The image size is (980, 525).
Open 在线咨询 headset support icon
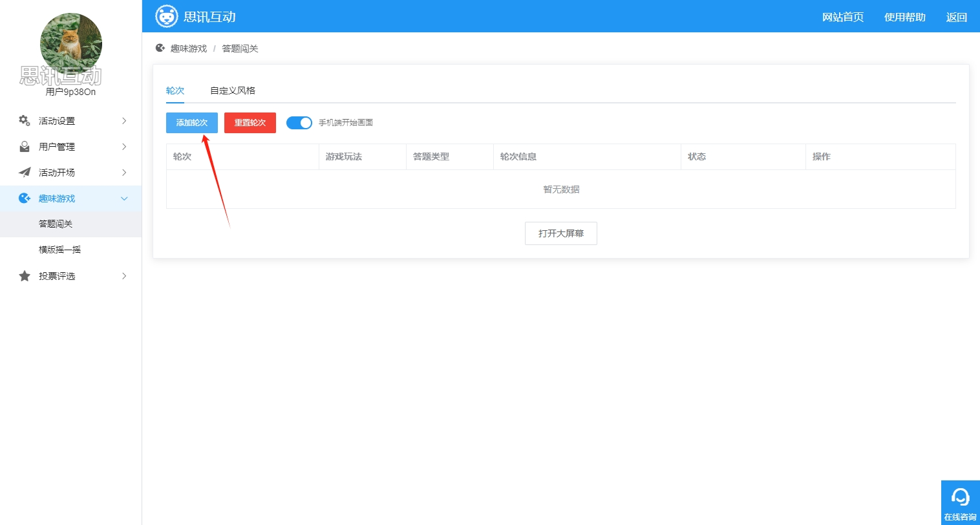click(960, 498)
